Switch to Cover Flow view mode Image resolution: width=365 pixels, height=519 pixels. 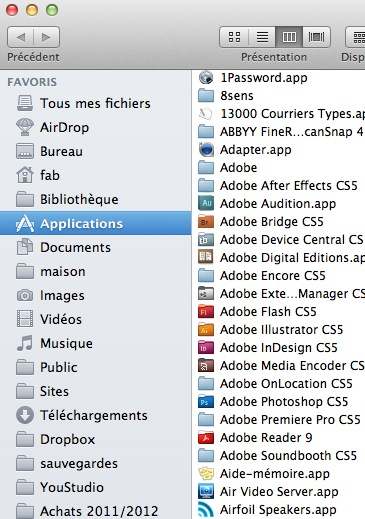(316, 37)
